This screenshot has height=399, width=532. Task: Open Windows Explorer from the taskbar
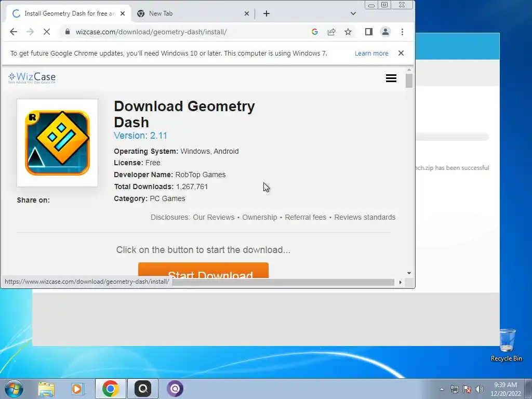pos(46,389)
